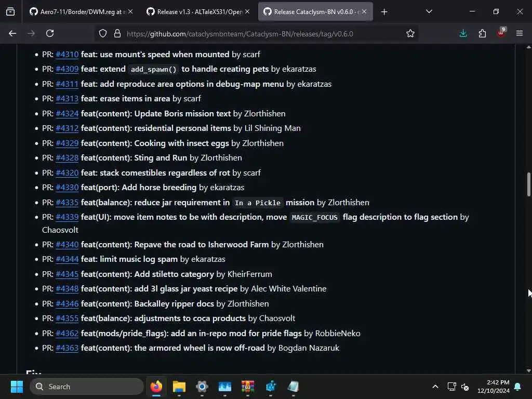The height and width of the screenshot is (399, 532).
Task: Open pull request #4345 link
Action: pyautogui.click(x=67, y=274)
